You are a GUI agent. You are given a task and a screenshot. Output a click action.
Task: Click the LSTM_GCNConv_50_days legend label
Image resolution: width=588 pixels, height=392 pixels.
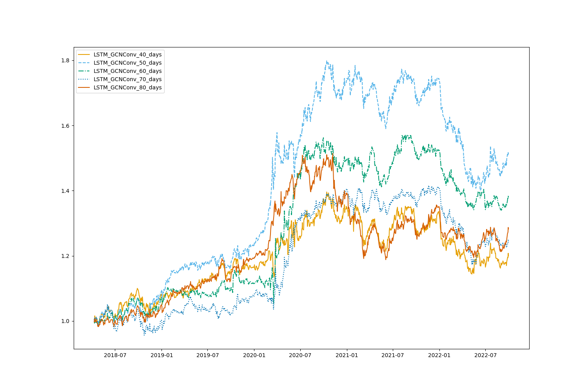pyautogui.click(x=127, y=63)
